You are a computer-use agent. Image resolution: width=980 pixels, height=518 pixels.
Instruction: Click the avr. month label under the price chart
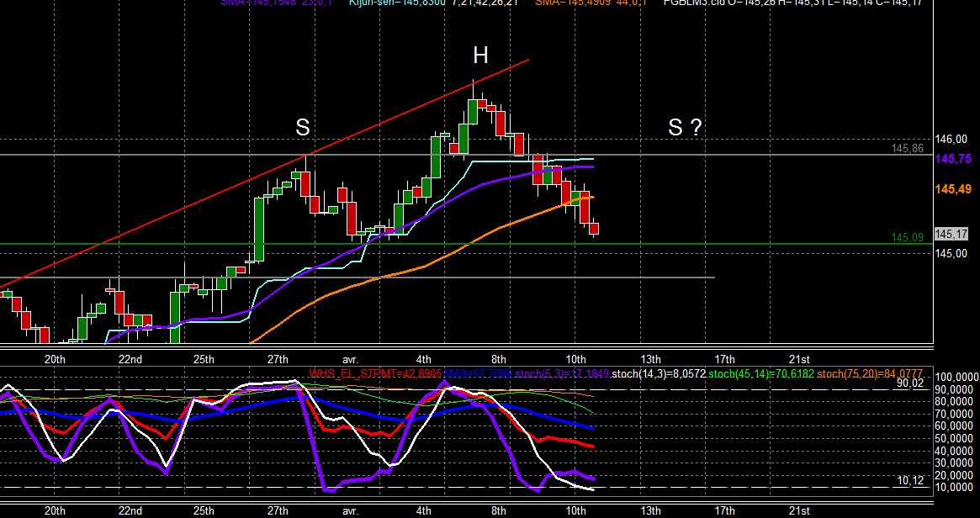(350, 359)
